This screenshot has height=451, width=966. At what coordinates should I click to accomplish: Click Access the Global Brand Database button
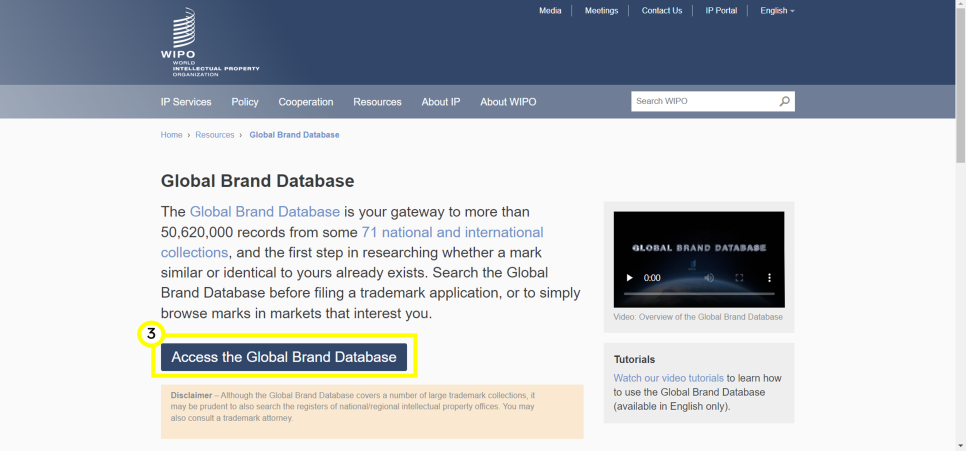point(284,357)
